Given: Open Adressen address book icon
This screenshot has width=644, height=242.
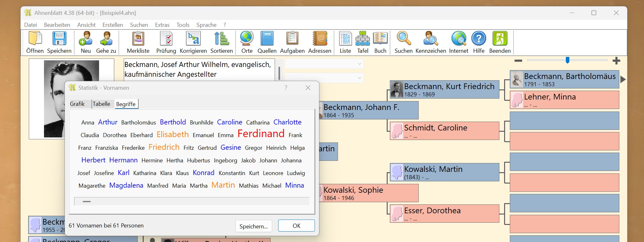Looking at the screenshot, I should pos(320,39).
